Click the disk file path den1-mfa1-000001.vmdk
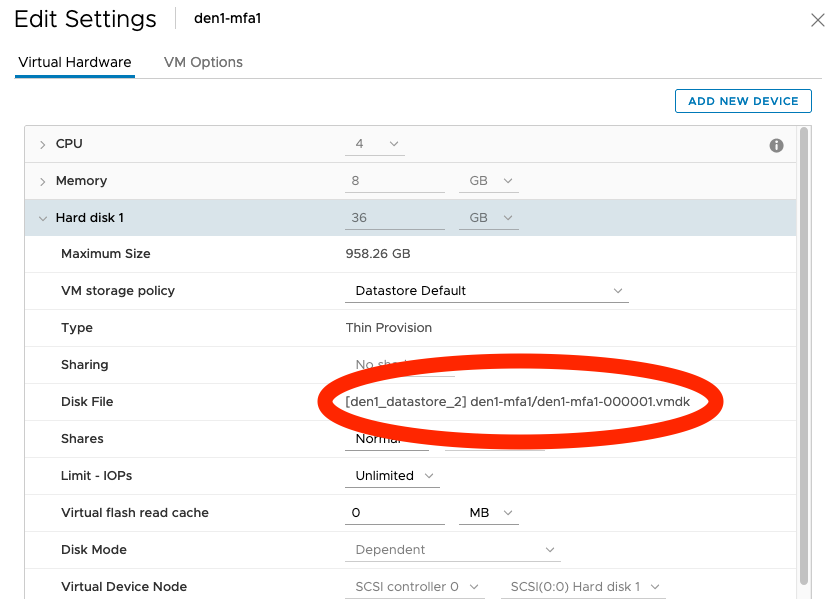This screenshot has height=599, width=835. pyautogui.click(x=518, y=402)
